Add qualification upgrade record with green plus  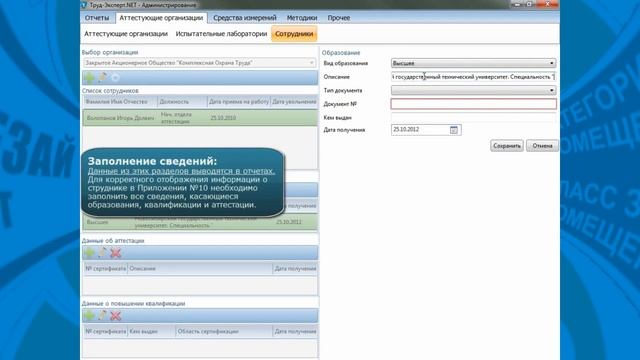click(89, 316)
